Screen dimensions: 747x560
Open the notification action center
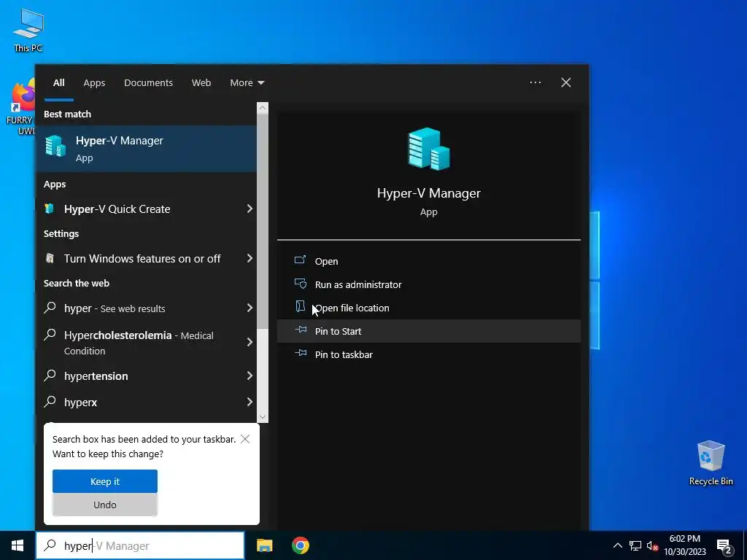(724, 546)
